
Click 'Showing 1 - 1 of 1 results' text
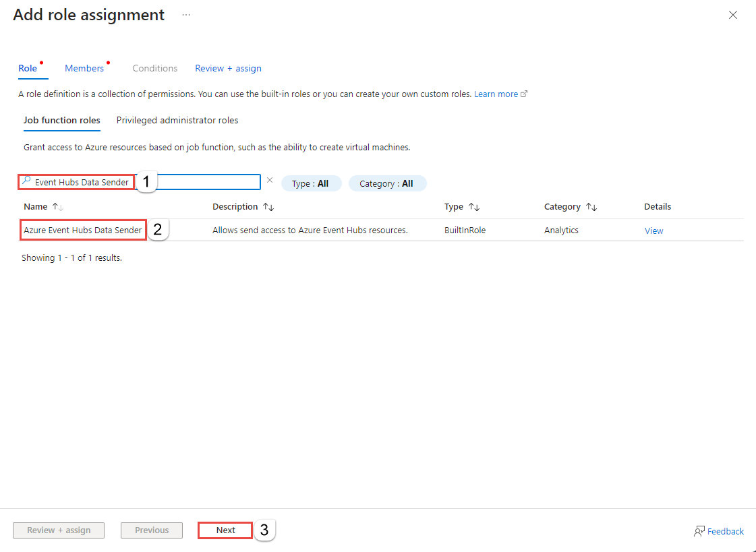point(72,257)
